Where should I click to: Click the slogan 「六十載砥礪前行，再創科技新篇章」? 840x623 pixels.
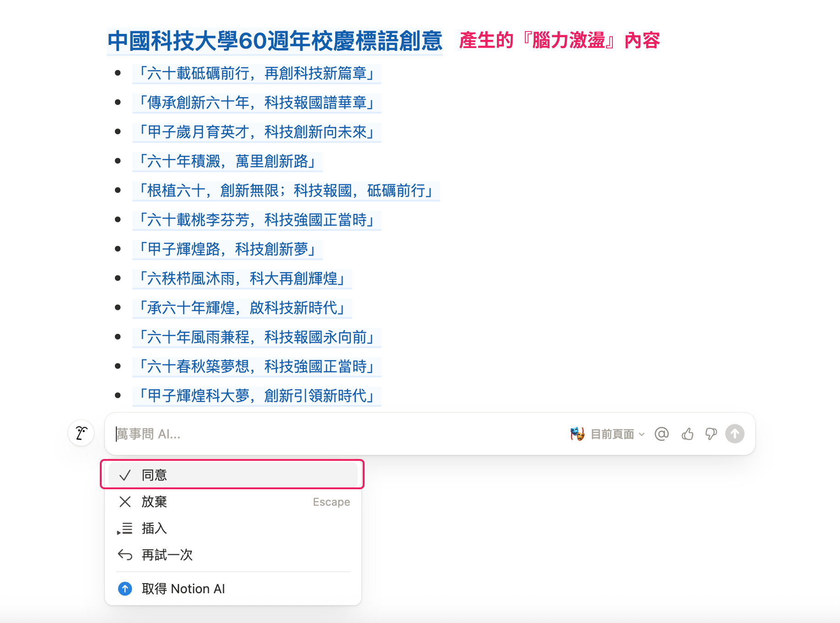256,73
